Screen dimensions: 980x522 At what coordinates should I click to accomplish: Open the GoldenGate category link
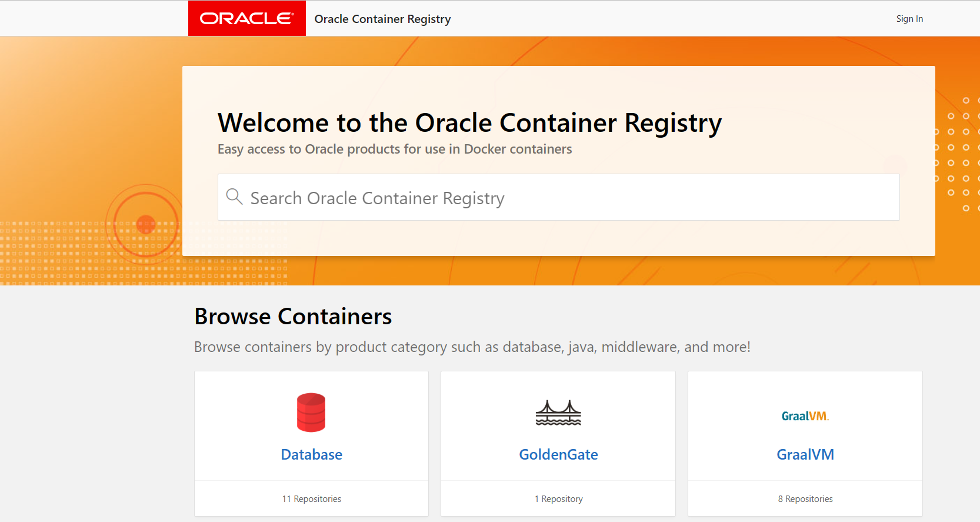point(558,454)
